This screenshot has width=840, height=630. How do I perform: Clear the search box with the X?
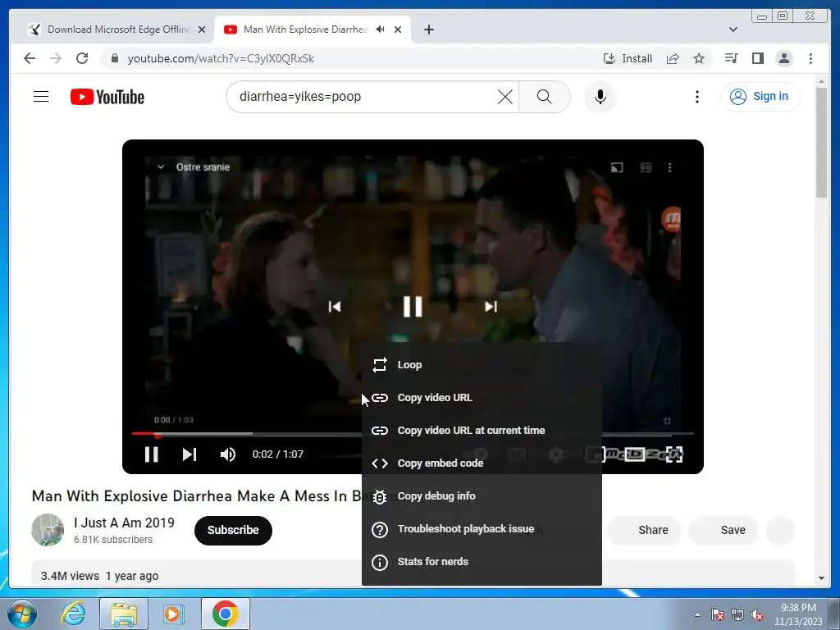[x=505, y=97]
